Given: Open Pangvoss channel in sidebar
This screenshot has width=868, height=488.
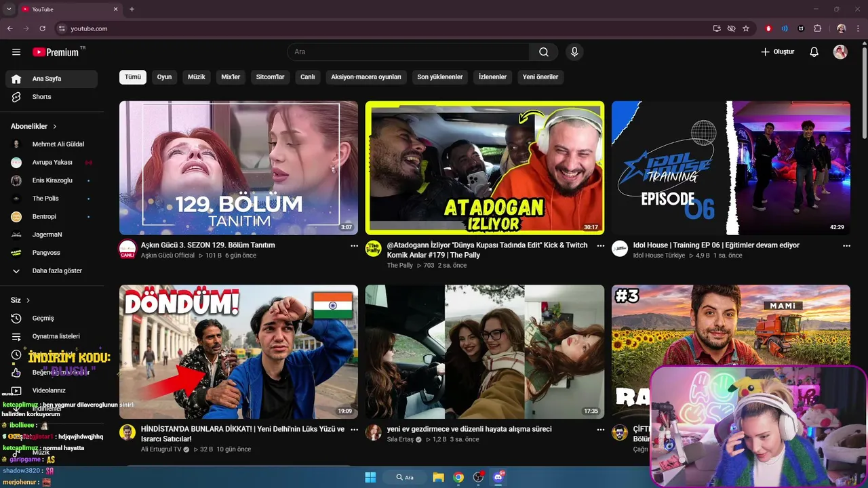Looking at the screenshot, I should pyautogui.click(x=52, y=253).
